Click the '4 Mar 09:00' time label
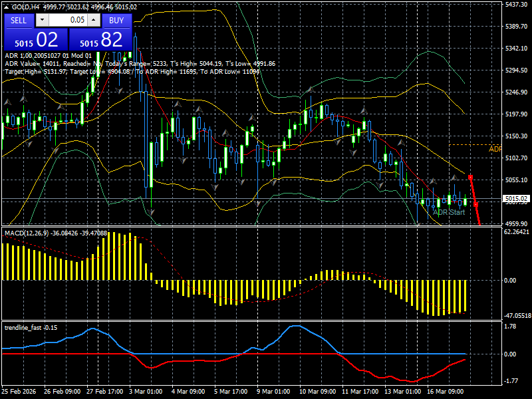The height and width of the screenshot is (399, 532). pyautogui.click(x=188, y=392)
